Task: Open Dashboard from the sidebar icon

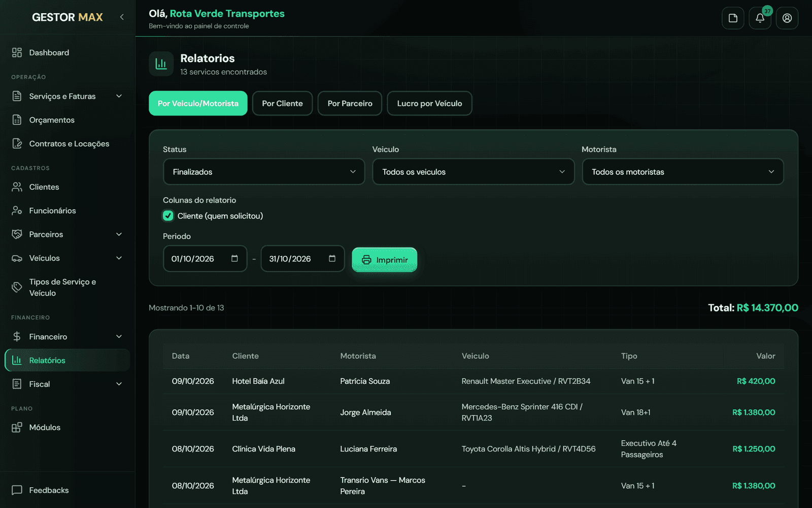Action: [17, 52]
